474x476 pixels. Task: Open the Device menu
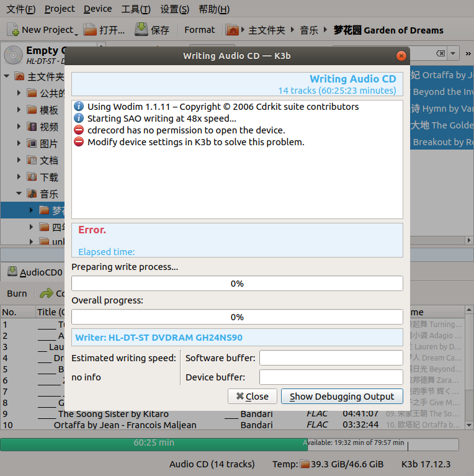pos(97,9)
